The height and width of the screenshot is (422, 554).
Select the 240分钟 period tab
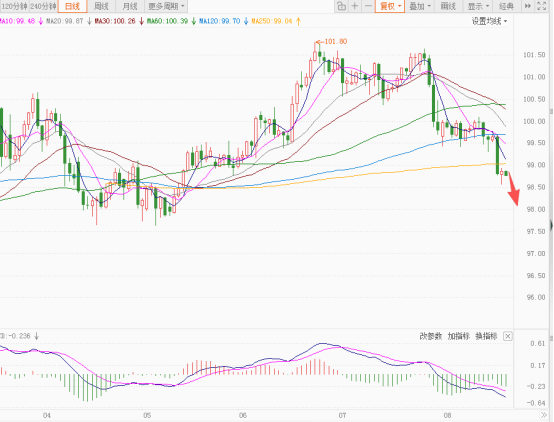point(43,6)
